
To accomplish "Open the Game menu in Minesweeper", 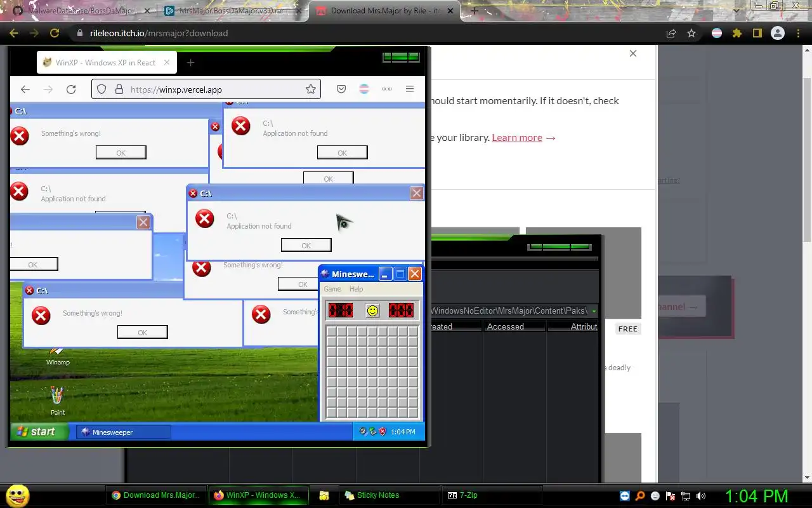I will coord(332,289).
